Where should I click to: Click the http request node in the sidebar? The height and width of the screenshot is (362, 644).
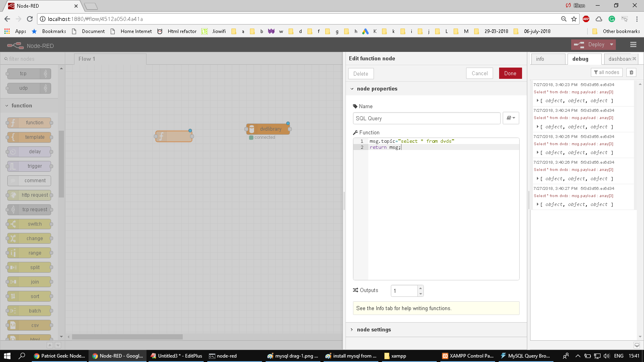pyautogui.click(x=29, y=195)
